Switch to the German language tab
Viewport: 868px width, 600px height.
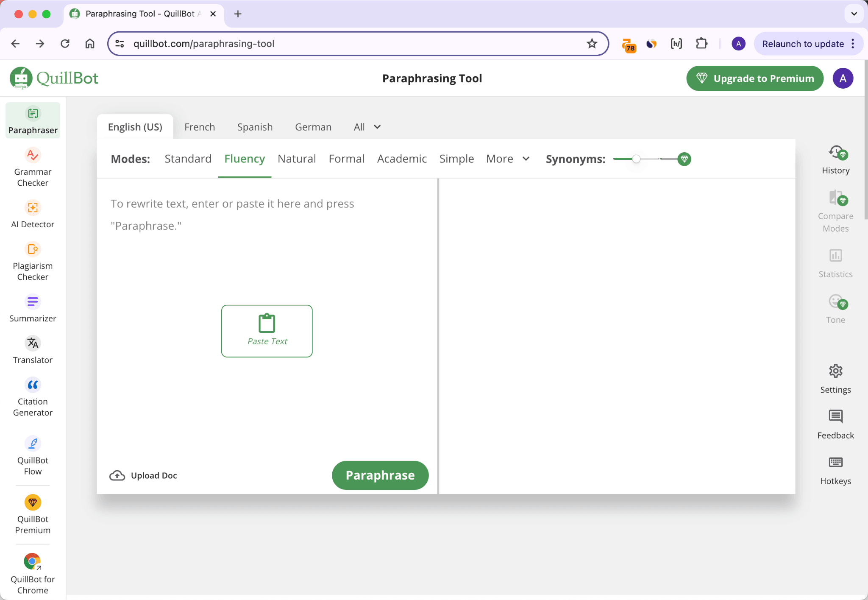(x=313, y=127)
